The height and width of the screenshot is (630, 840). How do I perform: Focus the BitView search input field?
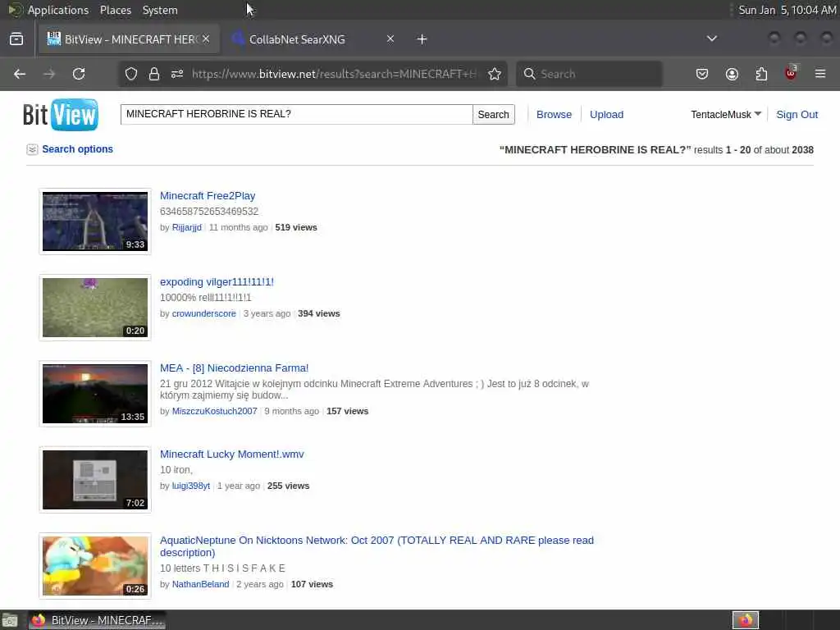[x=296, y=115]
